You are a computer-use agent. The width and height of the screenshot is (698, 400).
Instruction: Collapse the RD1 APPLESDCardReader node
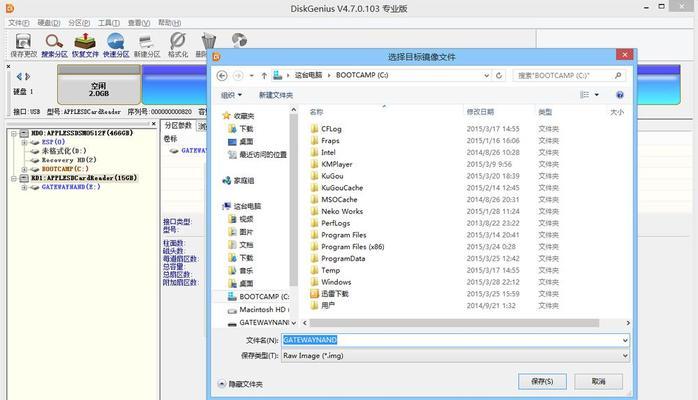(x=14, y=178)
